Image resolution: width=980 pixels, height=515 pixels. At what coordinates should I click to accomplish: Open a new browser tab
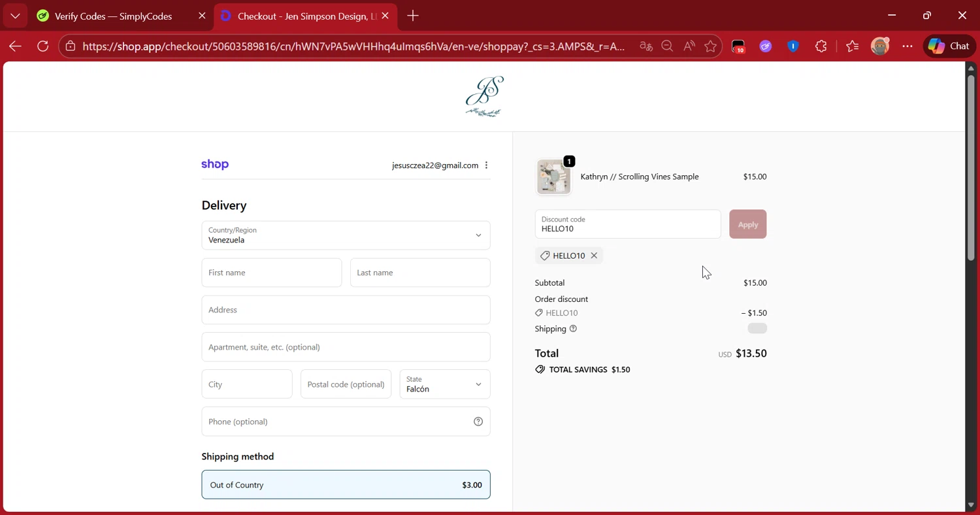pos(413,16)
